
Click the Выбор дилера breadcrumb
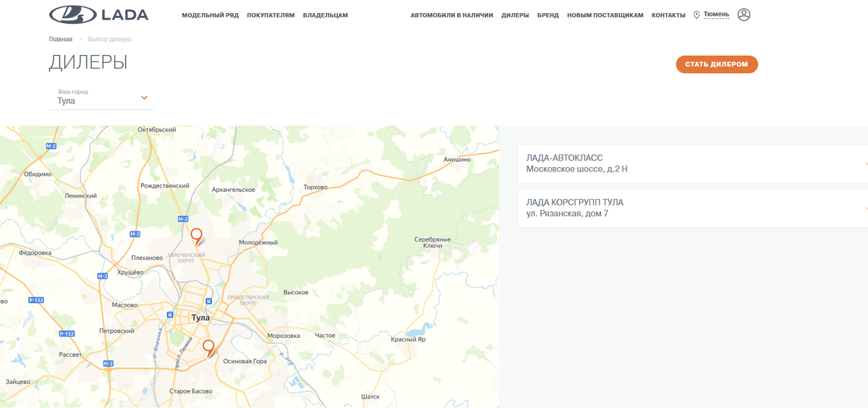[x=110, y=39]
